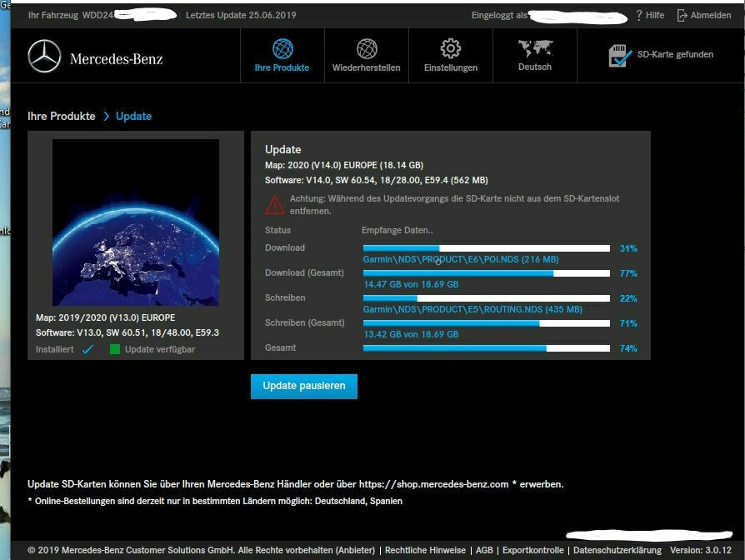
Task: Open AGB footer link
Action: click(484, 550)
